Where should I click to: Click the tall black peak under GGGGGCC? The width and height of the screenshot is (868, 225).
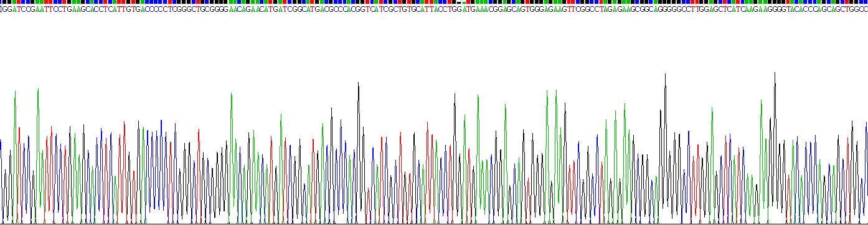(x=665, y=148)
